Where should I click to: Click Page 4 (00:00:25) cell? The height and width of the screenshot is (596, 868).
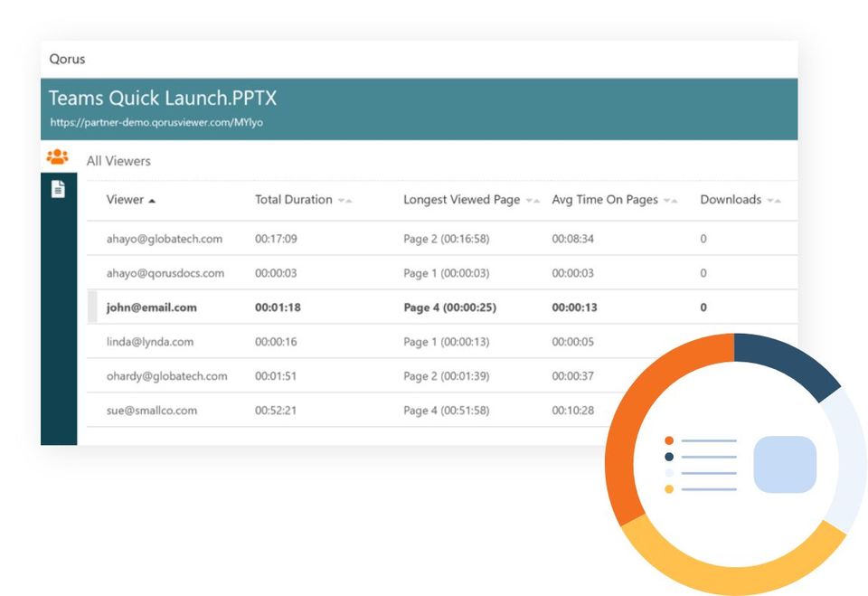(449, 307)
